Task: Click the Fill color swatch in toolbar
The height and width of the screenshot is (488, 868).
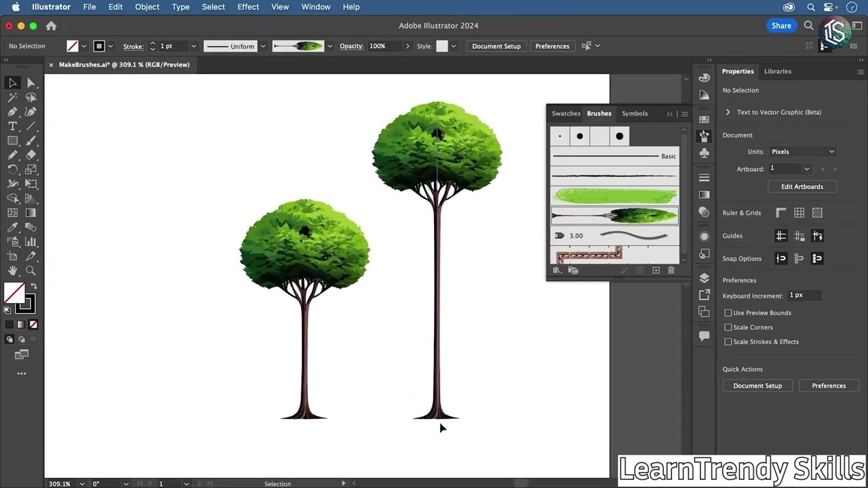Action: [13, 293]
